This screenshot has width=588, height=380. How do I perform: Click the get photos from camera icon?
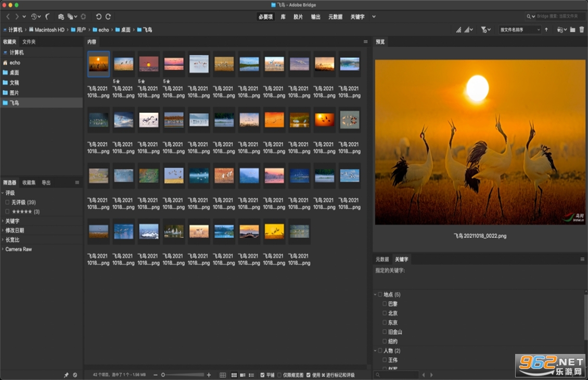(61, 17)
